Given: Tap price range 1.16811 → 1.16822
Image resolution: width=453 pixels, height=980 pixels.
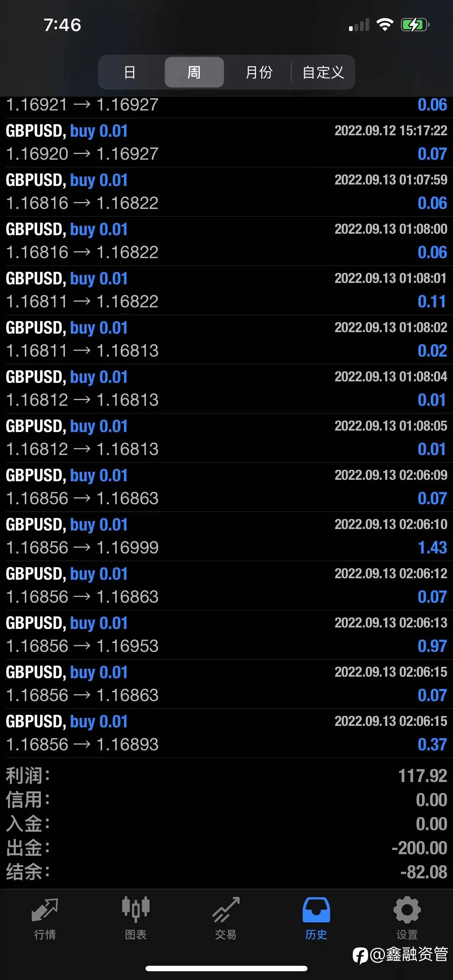Looking at the screenshot, I should (x=82, y=302).
